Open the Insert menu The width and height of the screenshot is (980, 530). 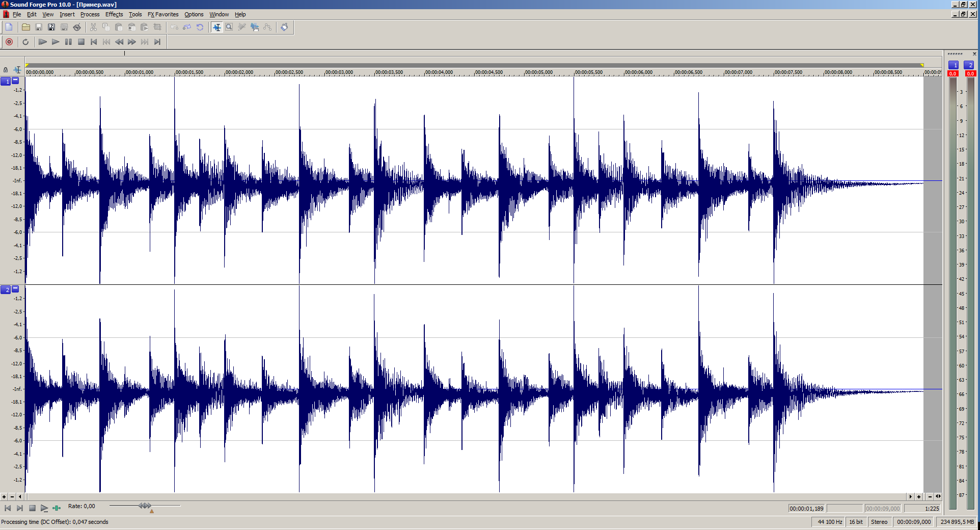pos(67,14)
